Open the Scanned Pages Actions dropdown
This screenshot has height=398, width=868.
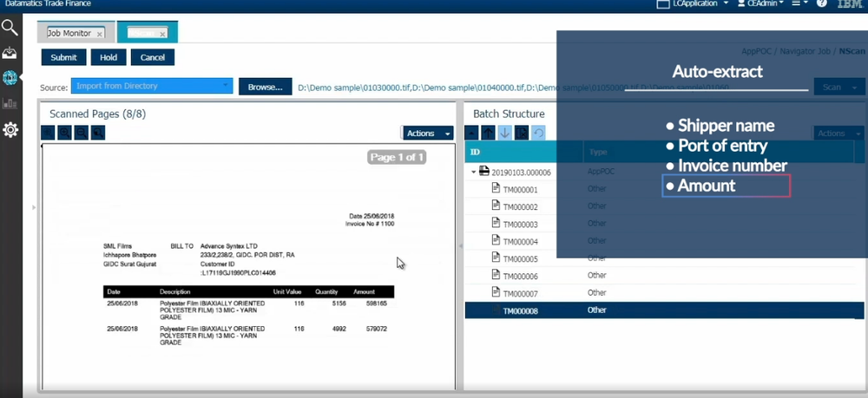tap(427, 134)
